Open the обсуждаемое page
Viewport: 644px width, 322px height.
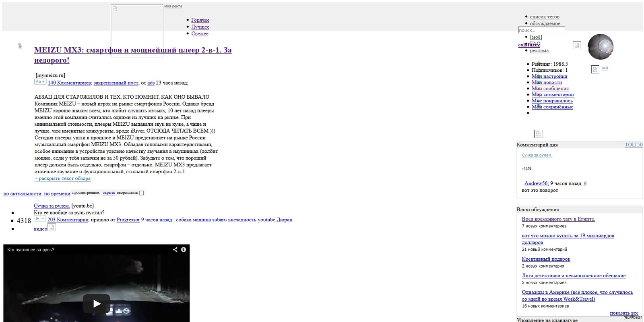point(545,23)
